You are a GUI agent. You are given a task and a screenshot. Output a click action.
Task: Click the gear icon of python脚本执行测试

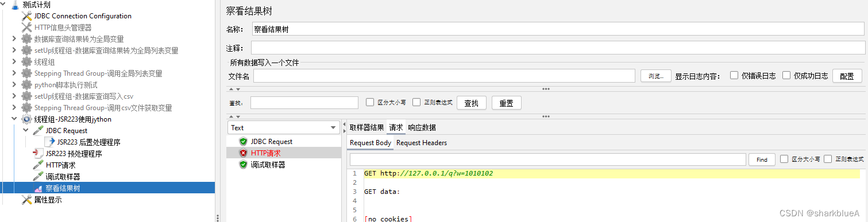tap(26, 85)
